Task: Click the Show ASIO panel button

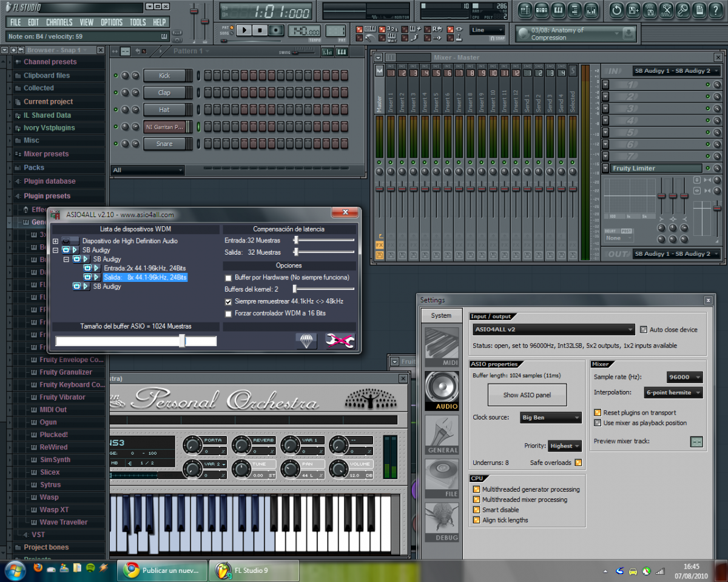Action: 527,395
